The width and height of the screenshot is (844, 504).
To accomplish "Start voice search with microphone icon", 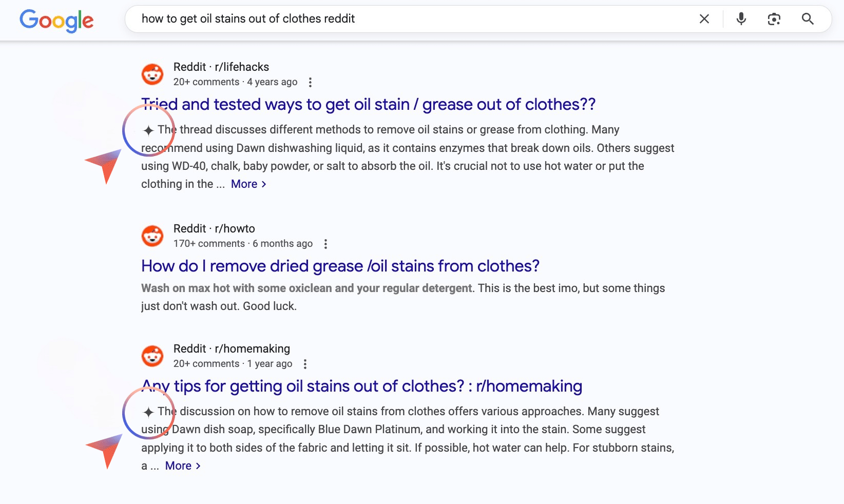I will [x=741, y=19].
